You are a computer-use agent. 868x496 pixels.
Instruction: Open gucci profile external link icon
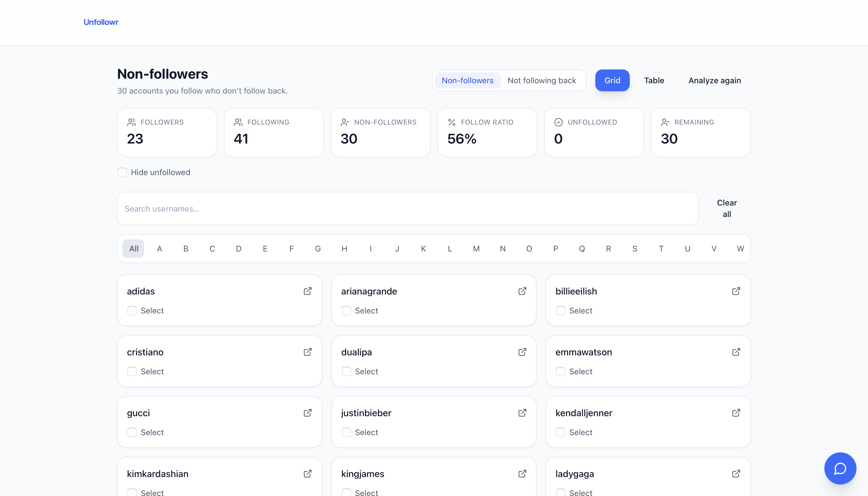(x=308, y=413)
